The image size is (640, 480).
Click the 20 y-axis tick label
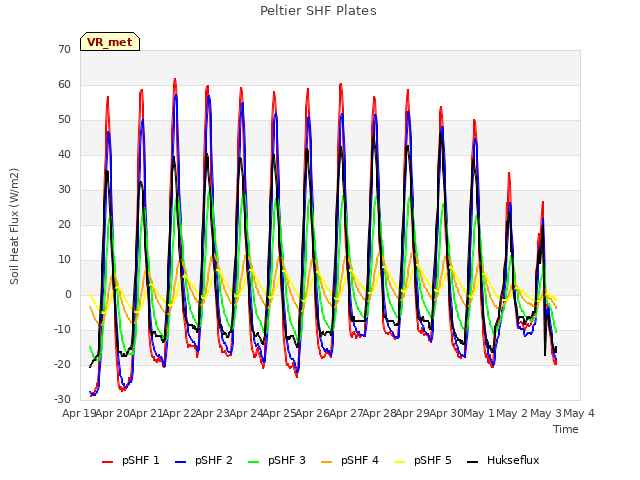[x=64, y=224]
